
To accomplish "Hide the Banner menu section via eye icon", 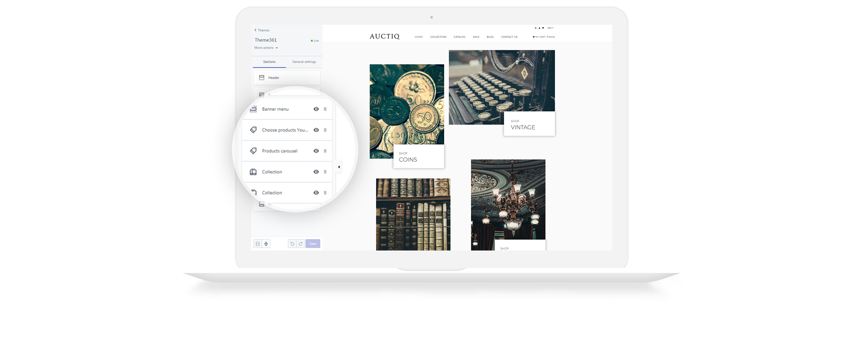I will pyautogui.click(x=316, y=109).
